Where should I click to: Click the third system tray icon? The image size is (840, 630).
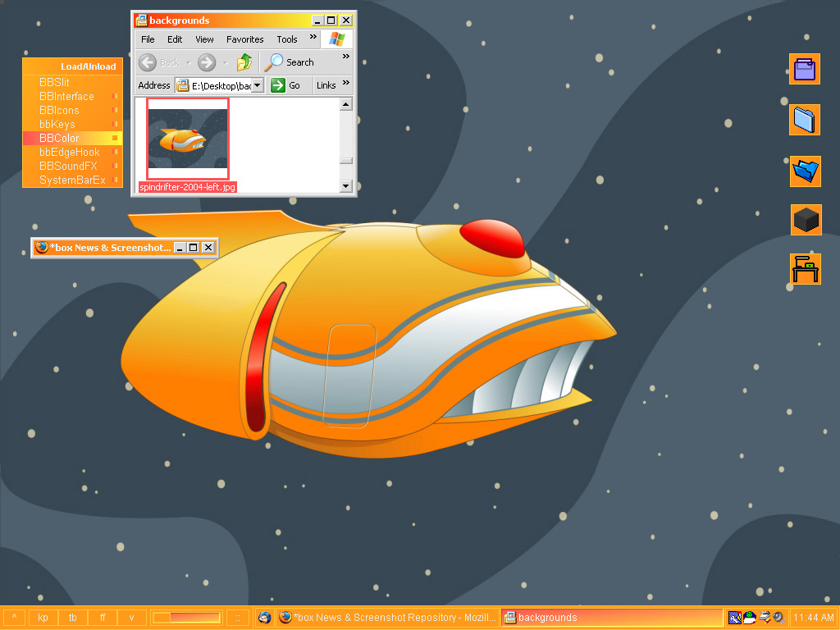coord(765,618)
